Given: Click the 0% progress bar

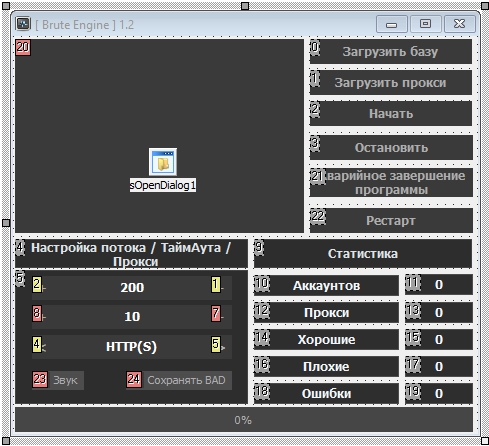Looking at the screenshot, I should click(244, 420).
